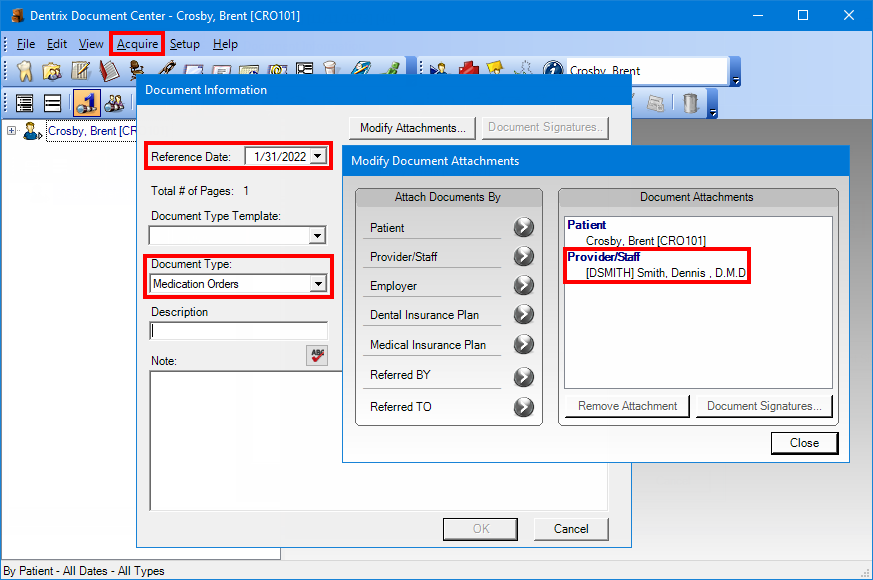
Task: Toggle the view by single patient button
Action: coord(86,103)
